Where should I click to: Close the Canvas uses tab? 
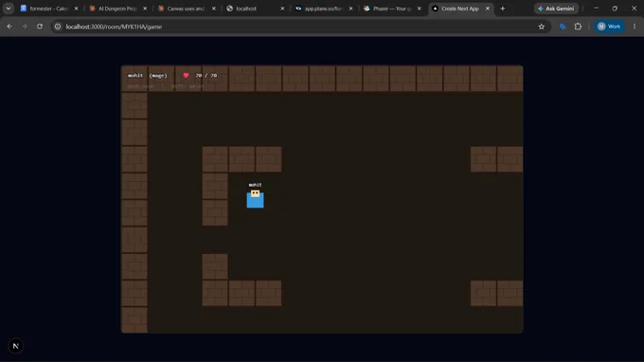[214, 9]
